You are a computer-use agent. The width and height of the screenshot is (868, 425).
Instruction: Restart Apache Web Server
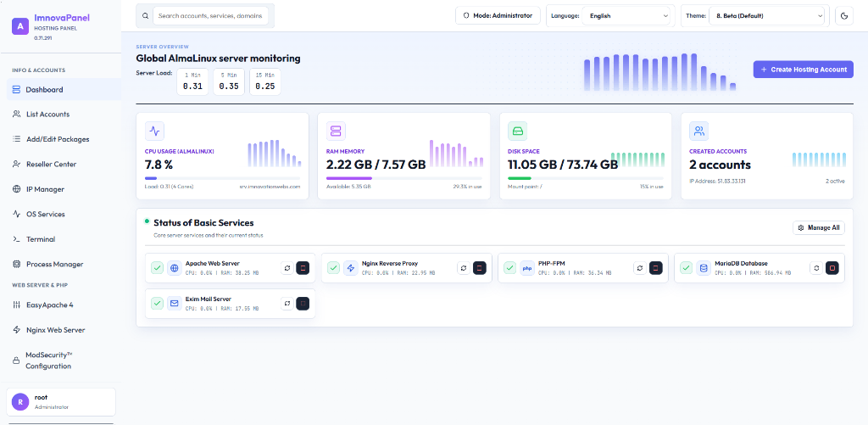(287, 268)
